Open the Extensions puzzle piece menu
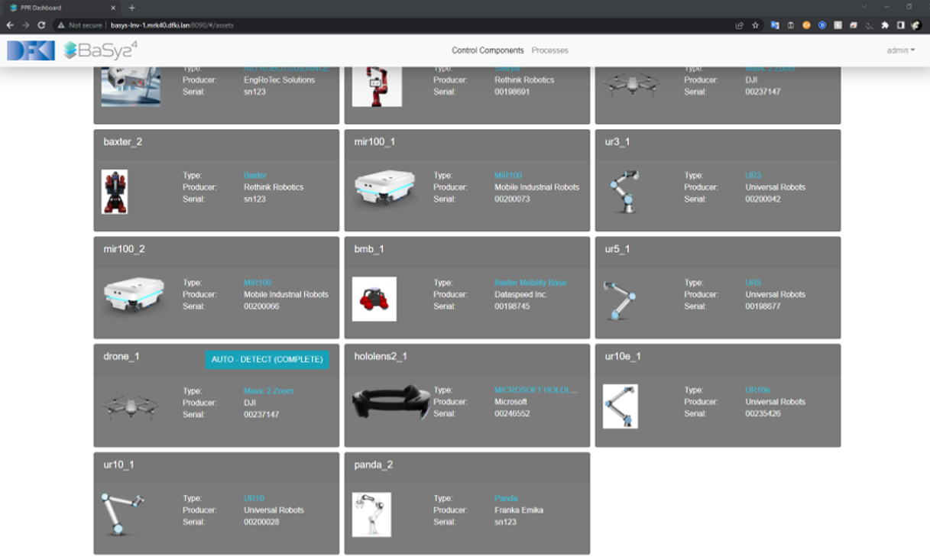Screen dimensions: 930x560 (x=885, y=25)
